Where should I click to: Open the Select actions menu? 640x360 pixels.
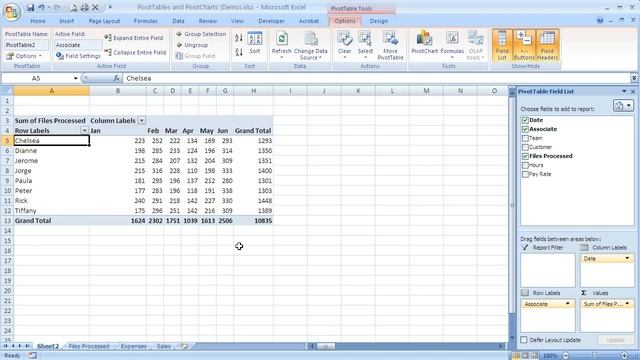pyautogui.click(x=365, y=45)
